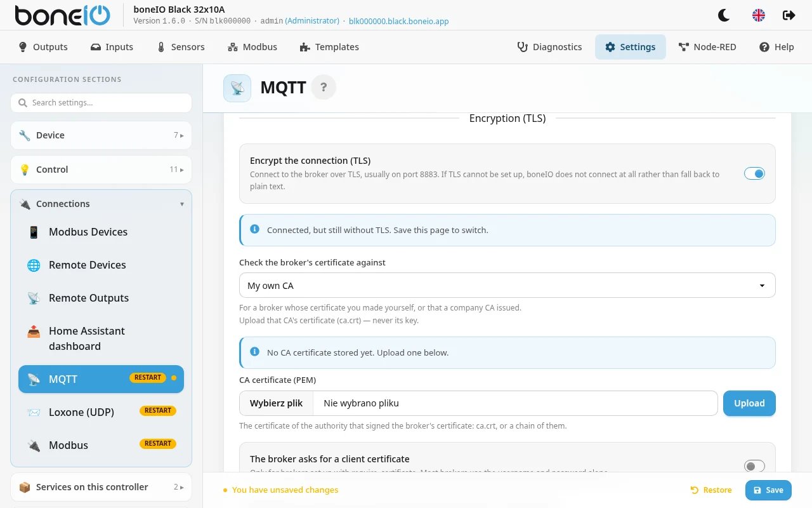812x508 pixels.
Task: Open the Diagnostics tab
Action: pyautogui.click(x=549, y=47)
